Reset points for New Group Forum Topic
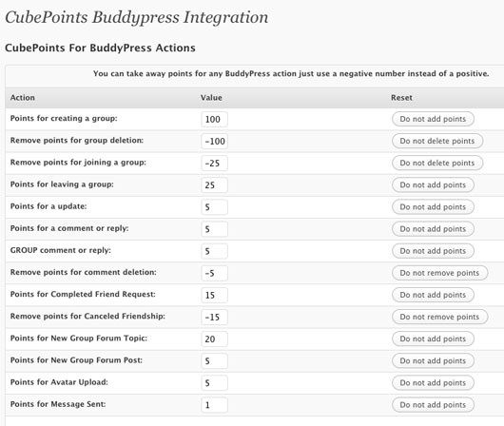 [x=433, y=339]
